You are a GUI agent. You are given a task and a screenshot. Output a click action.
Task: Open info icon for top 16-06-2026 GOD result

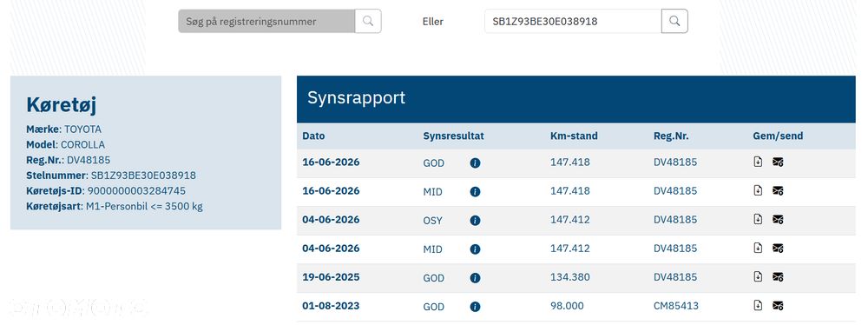pyautogui.click(x=475, y=163)
